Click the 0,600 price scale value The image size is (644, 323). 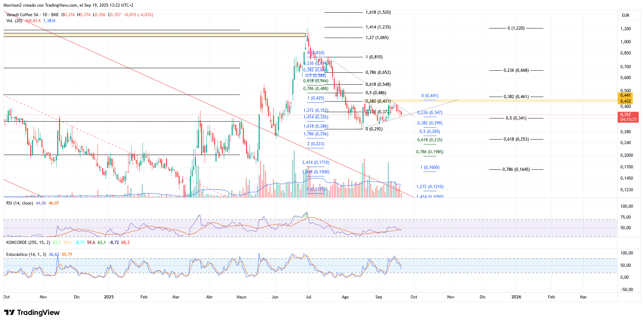625,78
